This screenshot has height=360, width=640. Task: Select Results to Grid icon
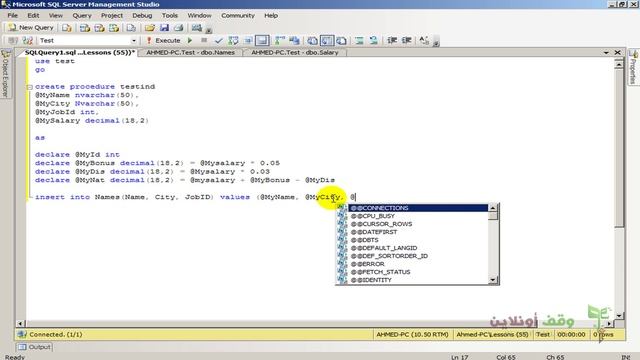pos(327,40)
